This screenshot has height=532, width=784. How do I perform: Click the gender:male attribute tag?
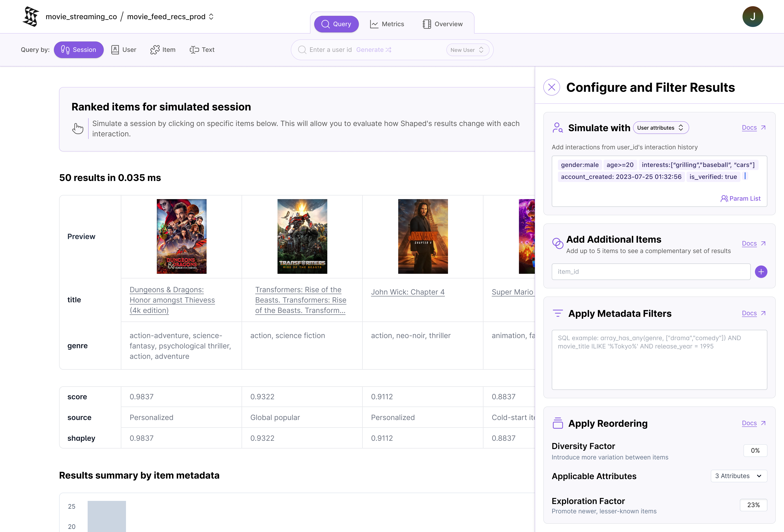pos(580,165)
